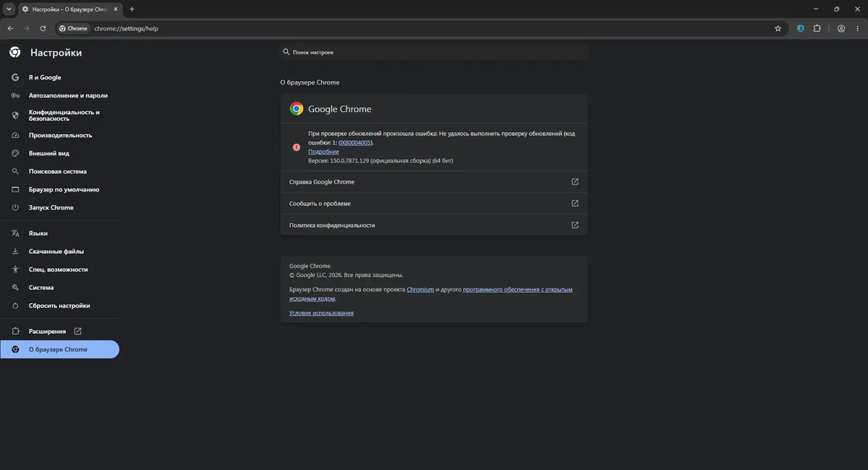Click the Подробнее link
The height and width of the screenshot is (470, 868).
coord(323,152)
